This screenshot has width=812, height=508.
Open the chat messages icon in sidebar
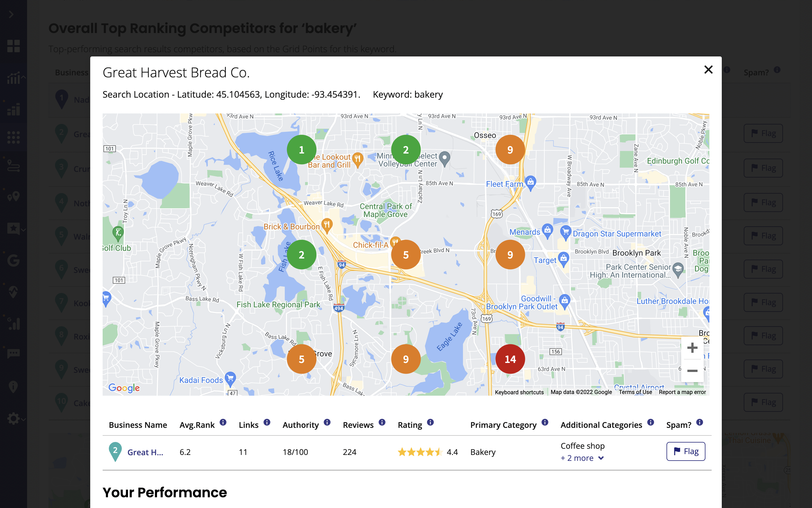(14, 353)
